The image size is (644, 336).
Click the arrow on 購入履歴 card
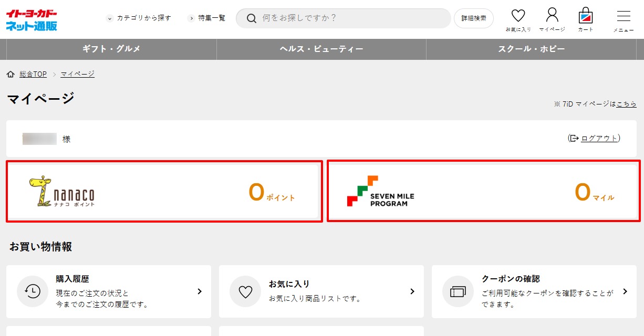point(200,291)
